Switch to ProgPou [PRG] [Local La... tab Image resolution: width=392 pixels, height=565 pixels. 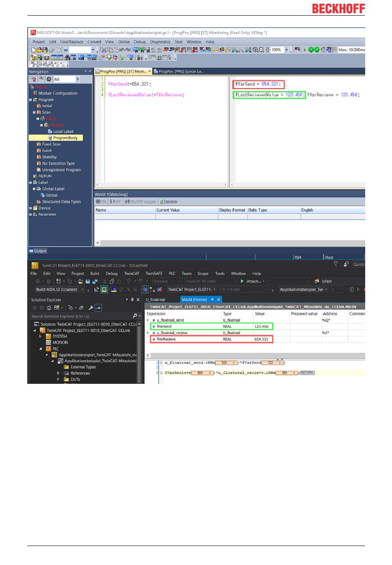(x=179, y=71)
